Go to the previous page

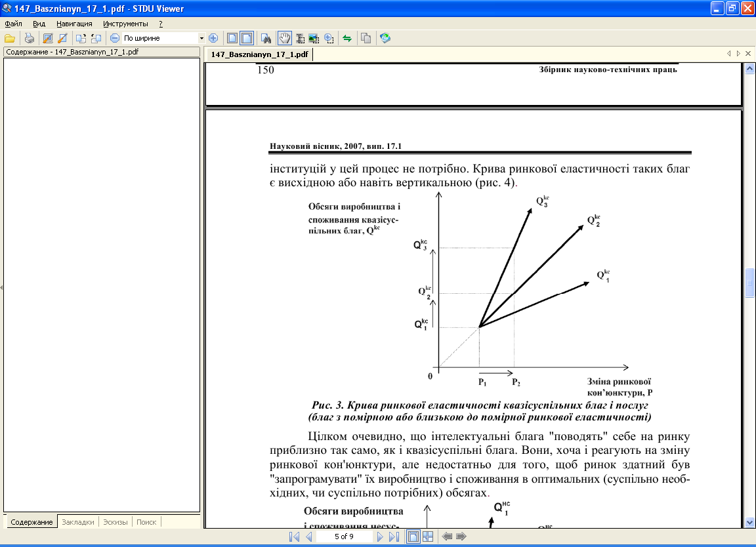309,537
